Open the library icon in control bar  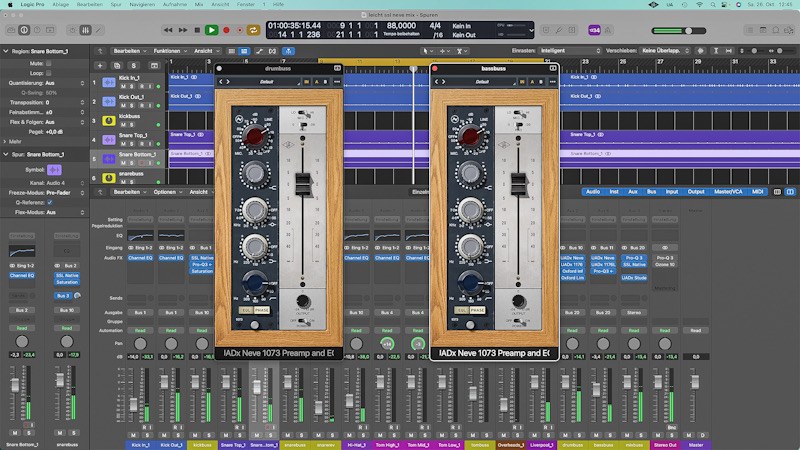pos(11,31)
